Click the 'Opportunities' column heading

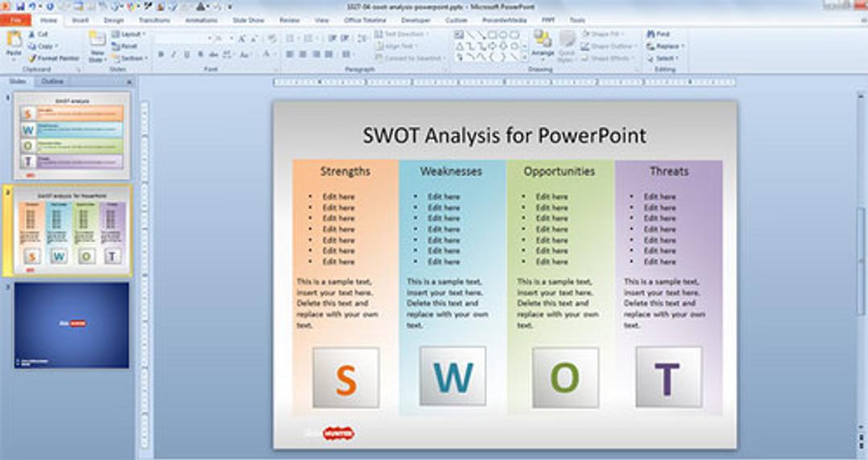(x=559, y=171)
